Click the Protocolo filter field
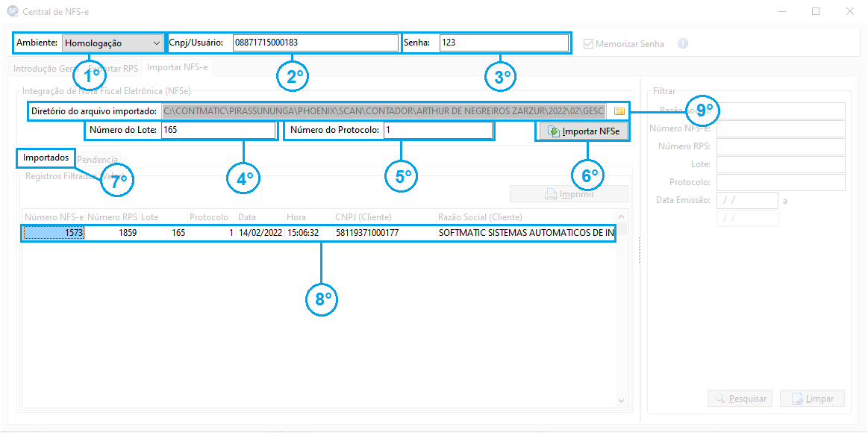This screenshot has height=433, width=868. 781,182
